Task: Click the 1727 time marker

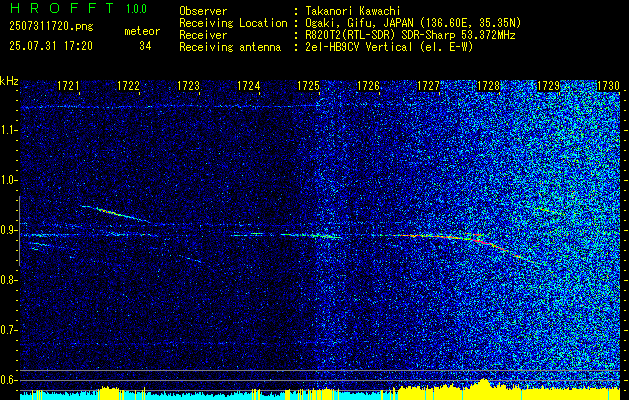Action: [428, 86]
